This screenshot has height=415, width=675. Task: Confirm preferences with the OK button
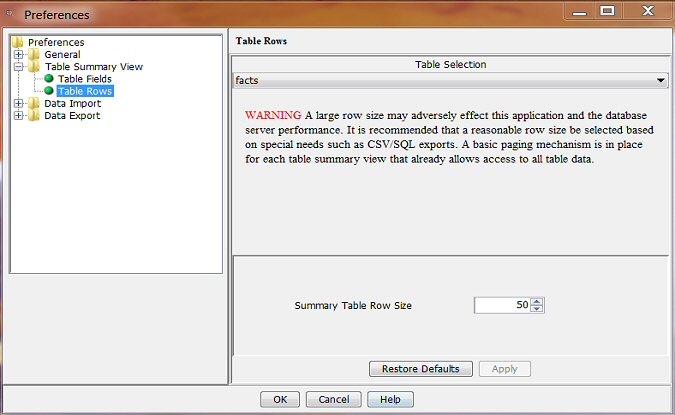[280, 399]
